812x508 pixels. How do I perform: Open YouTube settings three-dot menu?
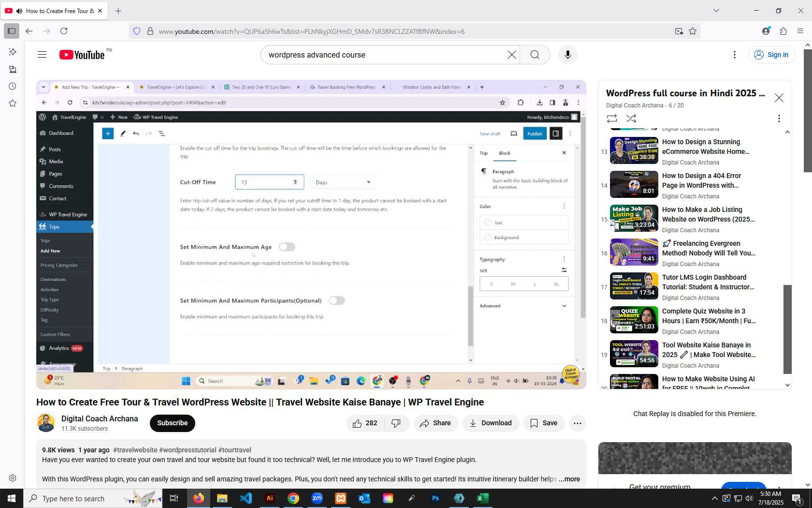[x=735, y=55]
